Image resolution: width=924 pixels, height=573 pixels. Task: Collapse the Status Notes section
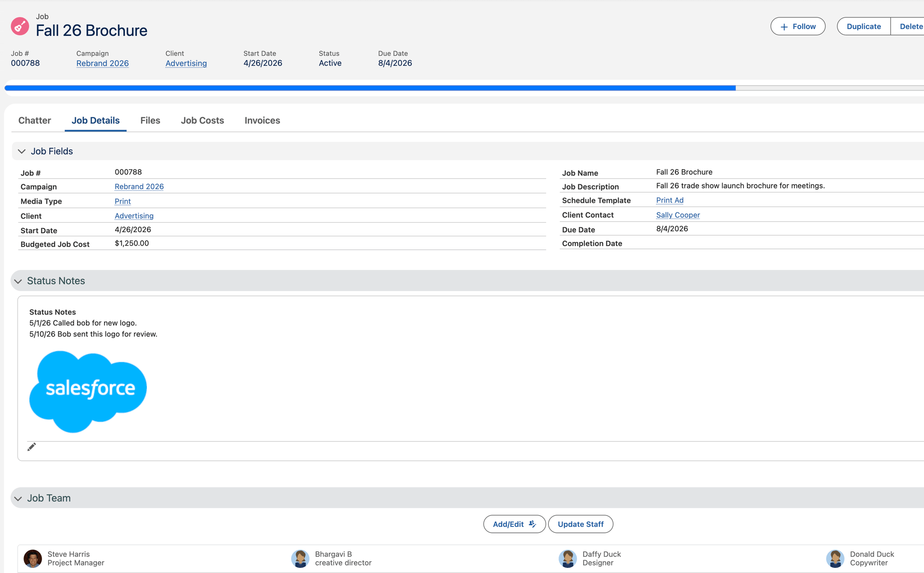click(18, 281)
